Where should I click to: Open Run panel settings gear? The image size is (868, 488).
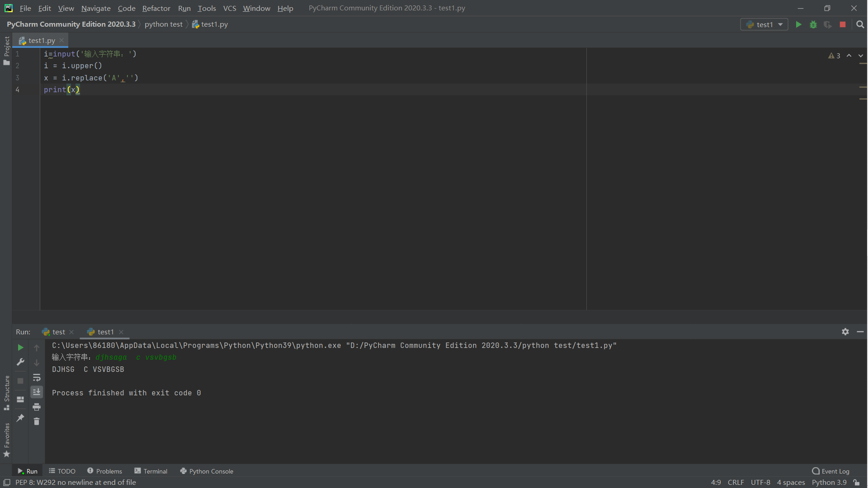coord(845,332)
